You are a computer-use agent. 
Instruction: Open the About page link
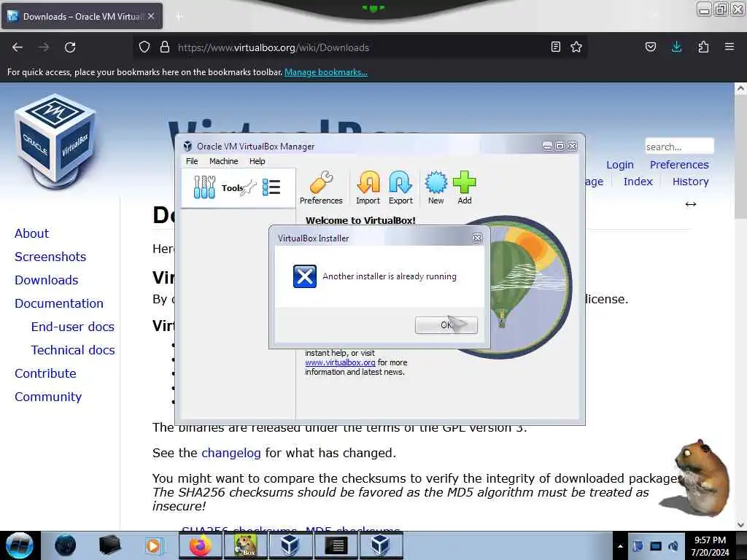(31, 233)
